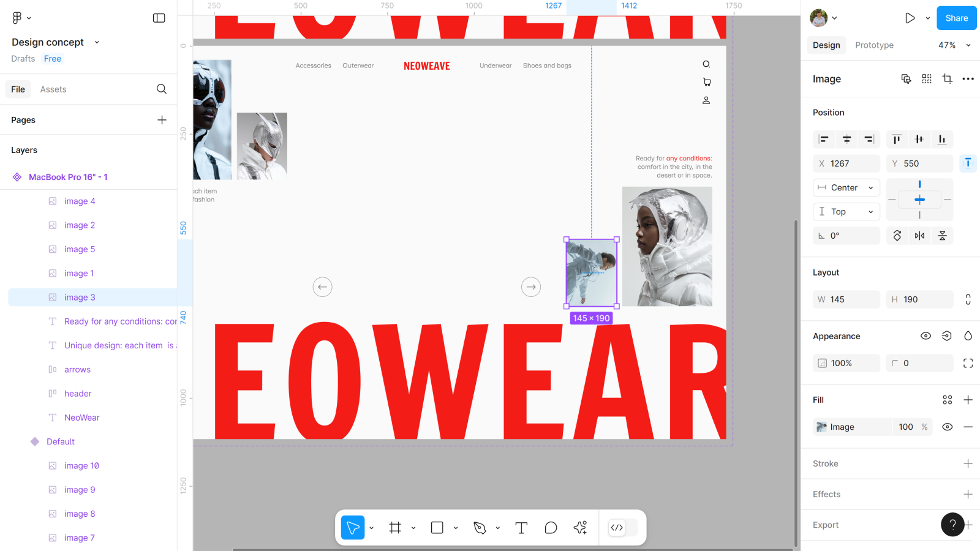Click the help question mark button

click(952, 525)
